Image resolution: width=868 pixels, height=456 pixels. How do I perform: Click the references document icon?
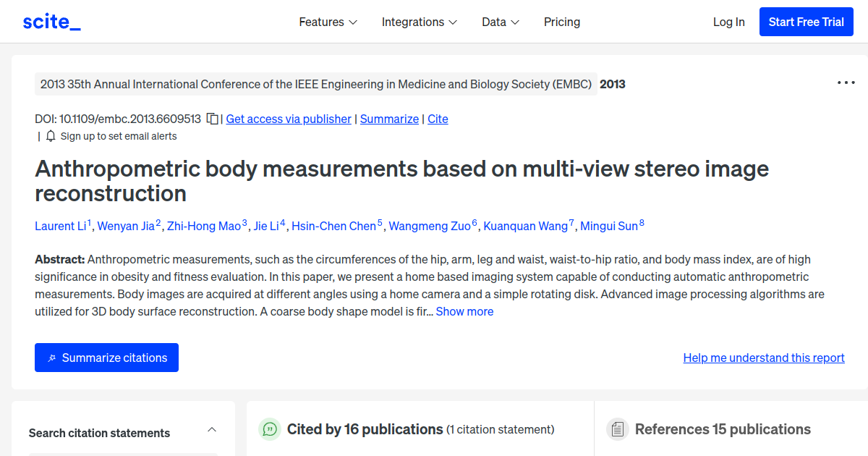point(618,429)
